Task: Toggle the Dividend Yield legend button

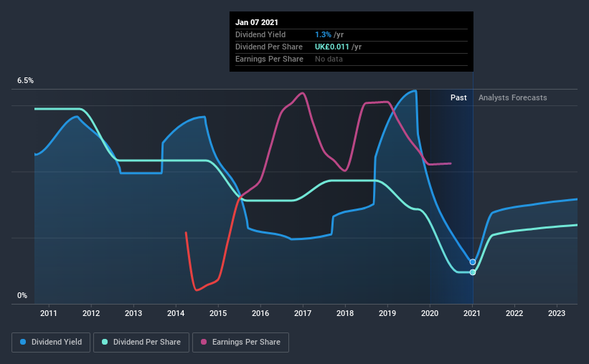Action: tap(51, 343)
